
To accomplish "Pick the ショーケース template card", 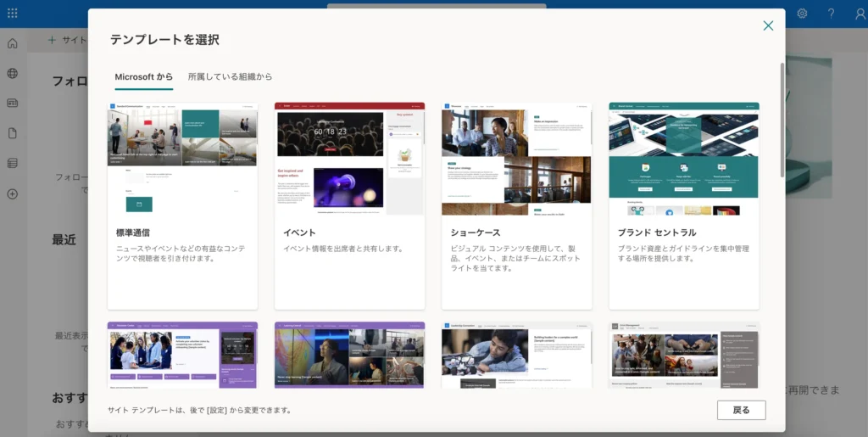I will point(516,205).
